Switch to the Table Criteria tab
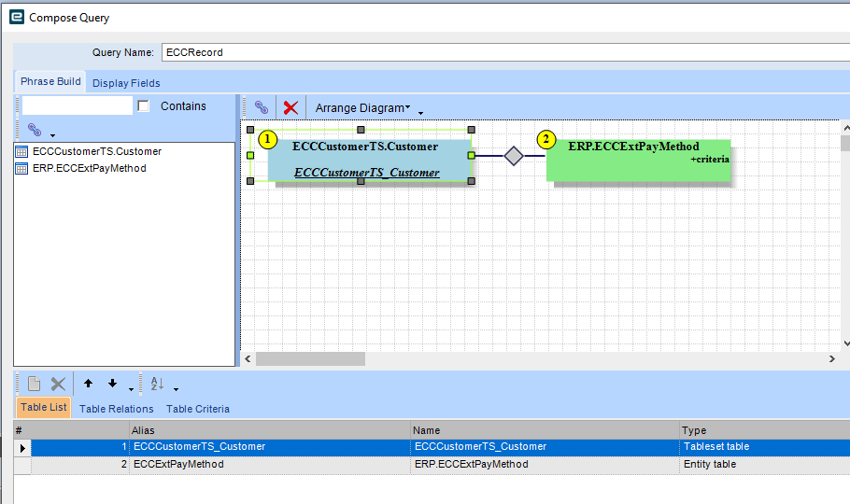 coord(198,409)
